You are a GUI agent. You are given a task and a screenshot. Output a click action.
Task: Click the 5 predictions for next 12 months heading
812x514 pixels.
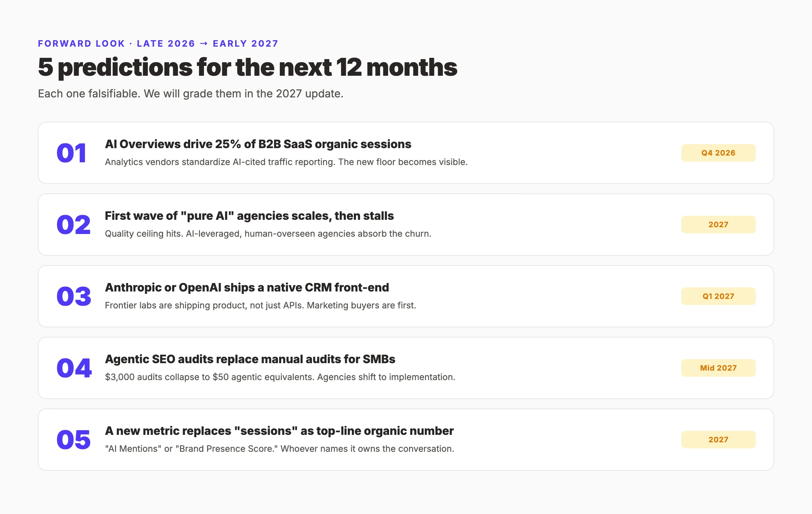point(248,67)
